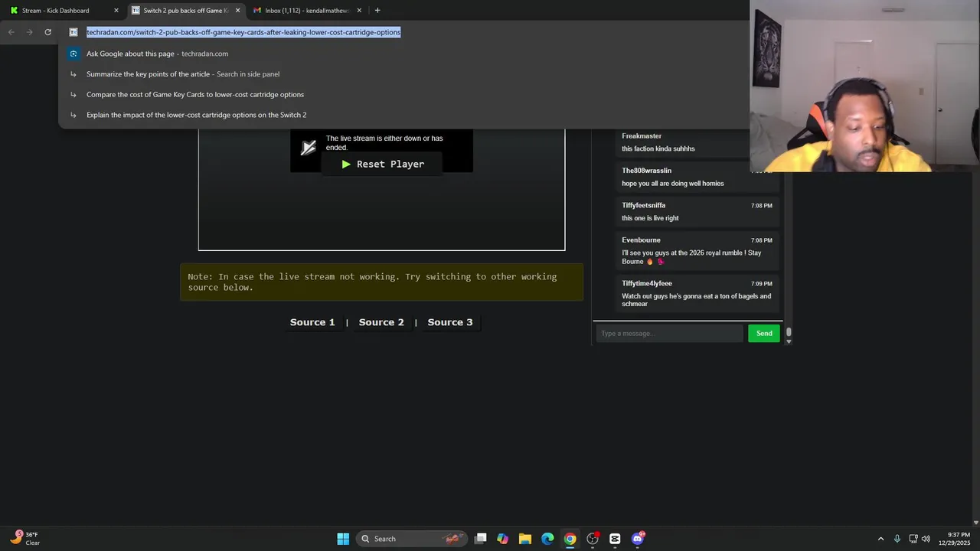Screen dimensions: 980x551
Task: Click the page scrollbar down arrow
Action: [x=975, y=523]
